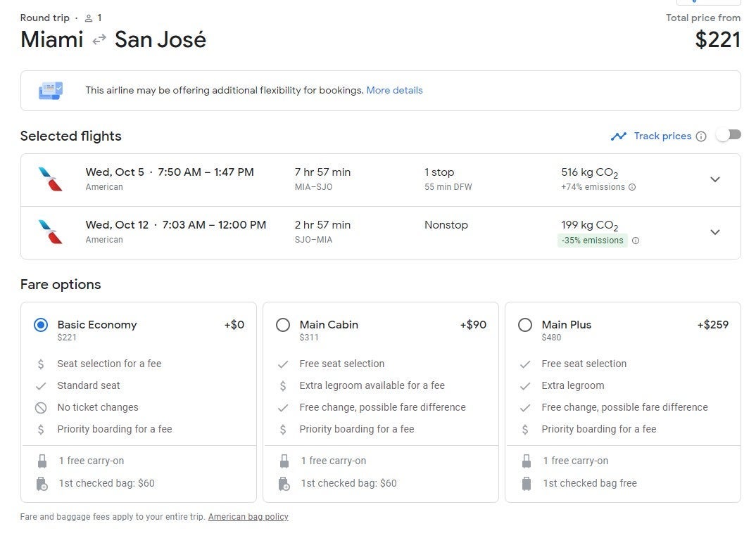This screenshot has width=756, height=538.
Task: Choose the Main Cabin fare radio button
Action: (x=283, y=325)
